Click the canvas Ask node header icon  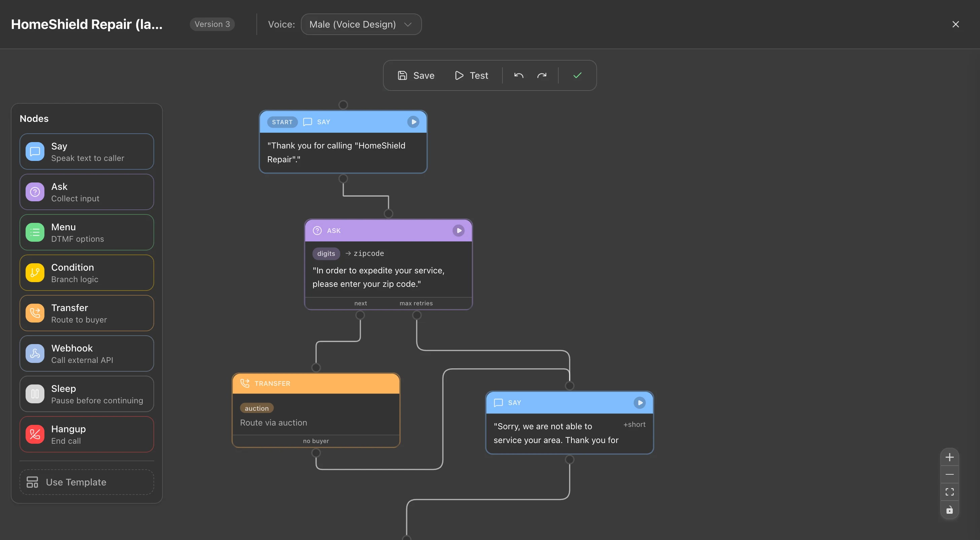(317, 231)
